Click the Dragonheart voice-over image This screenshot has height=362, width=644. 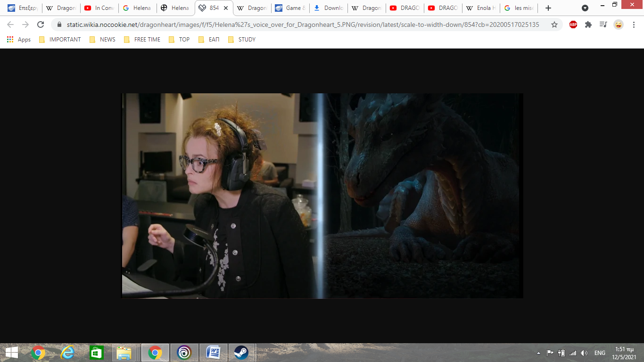[322, 196]
